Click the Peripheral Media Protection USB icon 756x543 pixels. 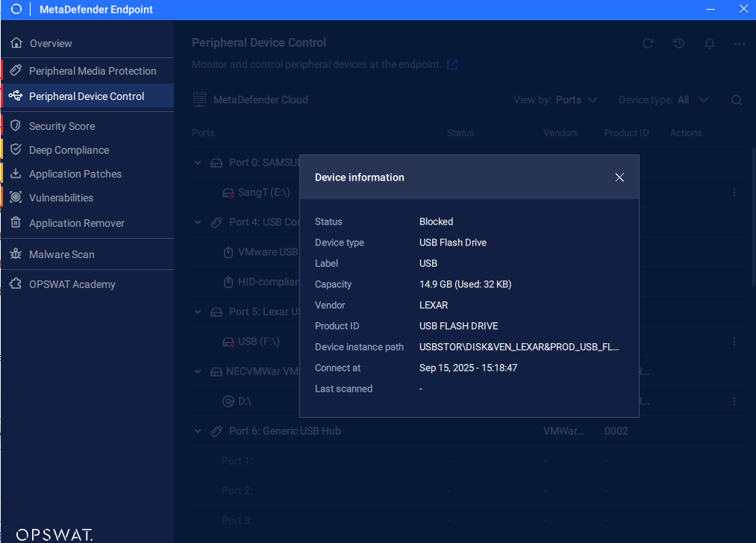[x=16, y=70]
